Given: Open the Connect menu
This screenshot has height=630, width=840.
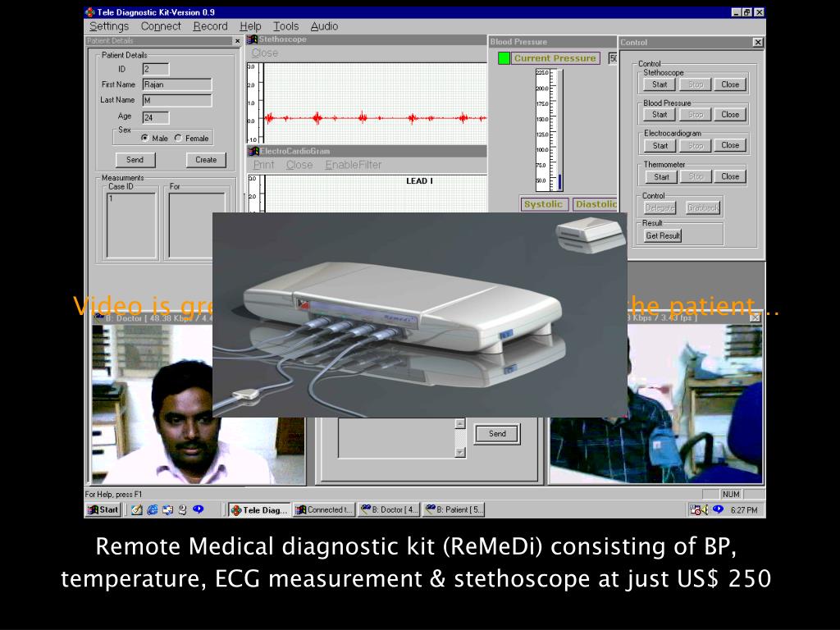Looking at the screenshot, I should tap(161, 26).
